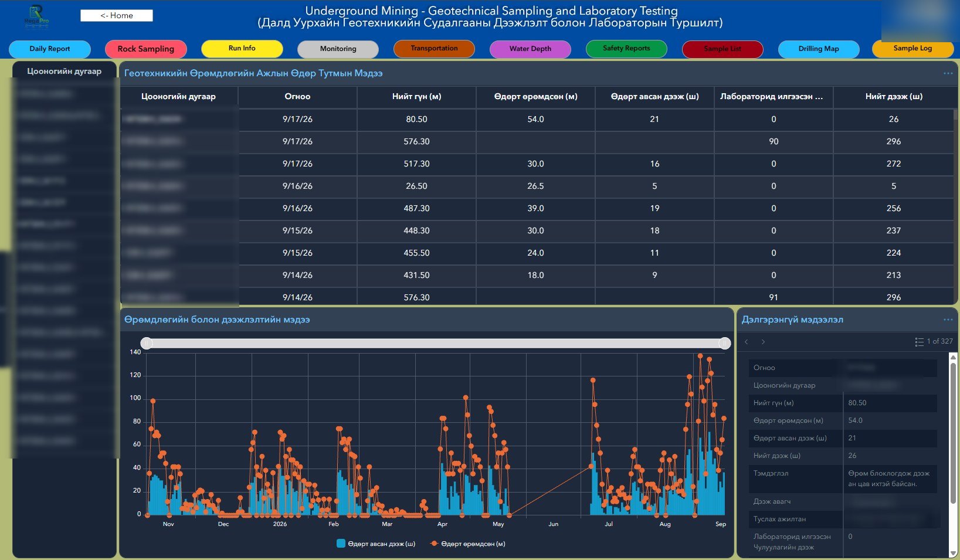Open the Drilling Map page
The image size is (960, 560).
pyautogui.click(x=819, y=49)
